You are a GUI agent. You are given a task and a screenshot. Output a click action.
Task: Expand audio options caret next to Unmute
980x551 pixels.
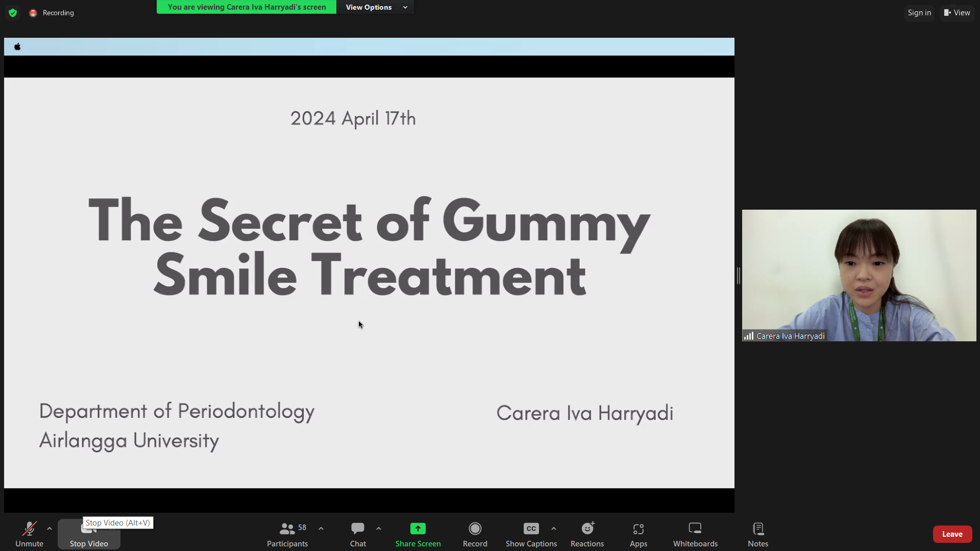[x=50, y=529]
